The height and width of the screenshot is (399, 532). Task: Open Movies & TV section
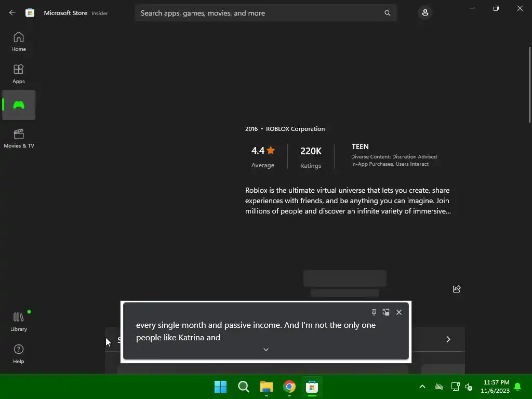(19, 138)
